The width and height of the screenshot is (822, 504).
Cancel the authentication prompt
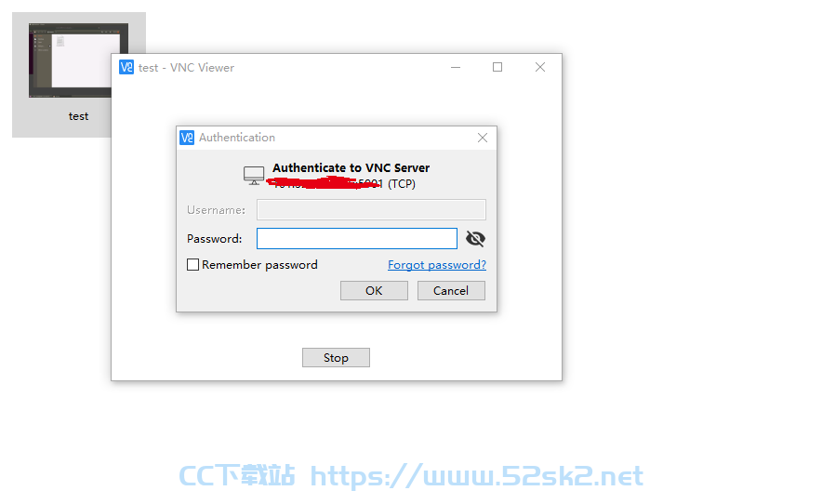click(x=451, y=290)
